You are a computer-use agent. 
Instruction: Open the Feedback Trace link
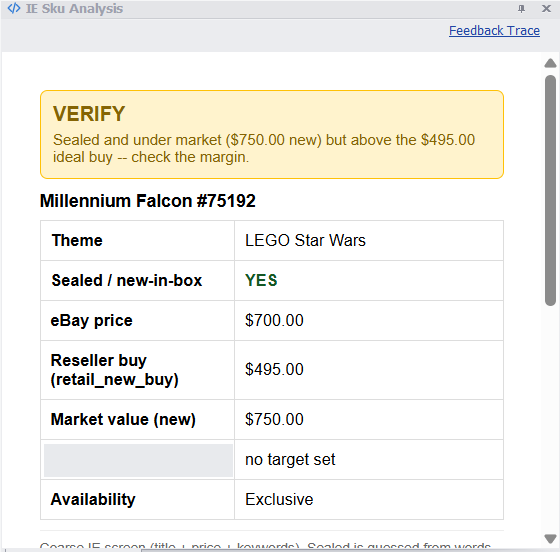(x=494, y=31)
